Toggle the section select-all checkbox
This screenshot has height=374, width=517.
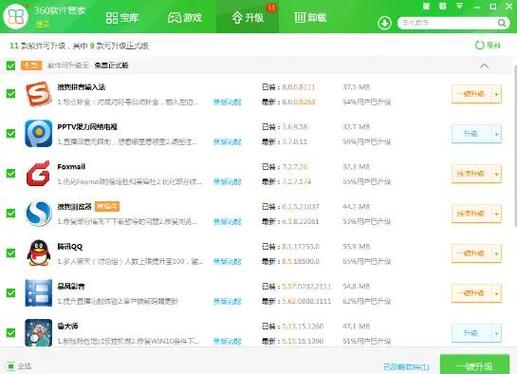coord(11,65)
